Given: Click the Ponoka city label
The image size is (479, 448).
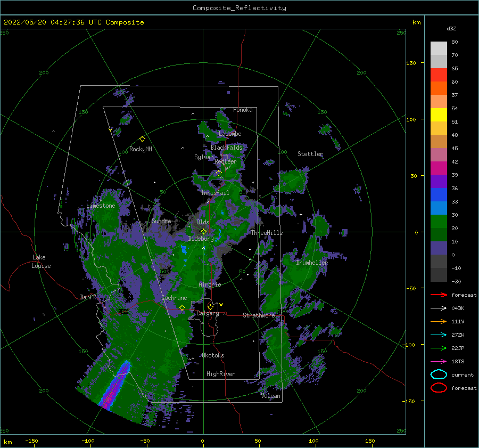Looking at the screenshot, I should (x=243, y=110).
